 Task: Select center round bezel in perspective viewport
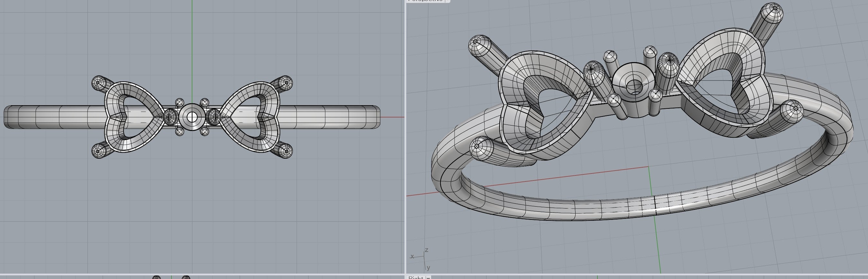pos(633,90)
